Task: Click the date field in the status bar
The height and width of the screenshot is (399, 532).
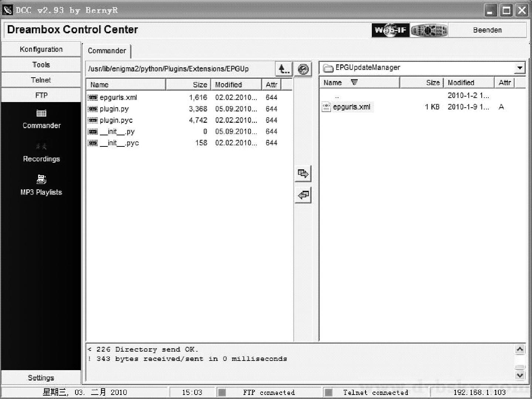Action: [85, 392]
